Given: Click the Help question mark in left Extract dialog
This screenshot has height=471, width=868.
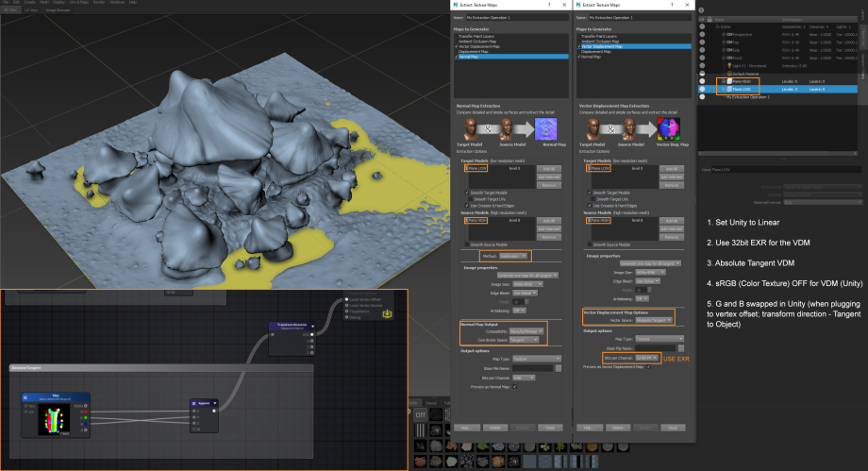Looking at the screenshot, I should click(550, 5).
